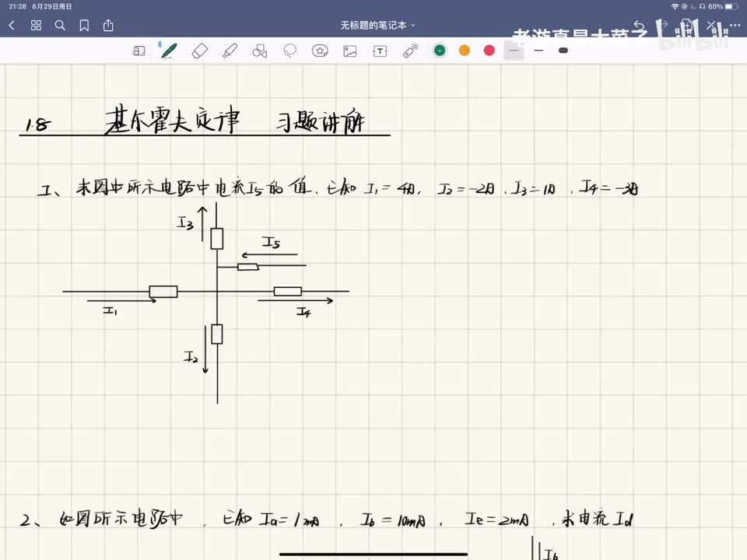
Task: Bookmark the current page
Action: (x=84, y=25)
